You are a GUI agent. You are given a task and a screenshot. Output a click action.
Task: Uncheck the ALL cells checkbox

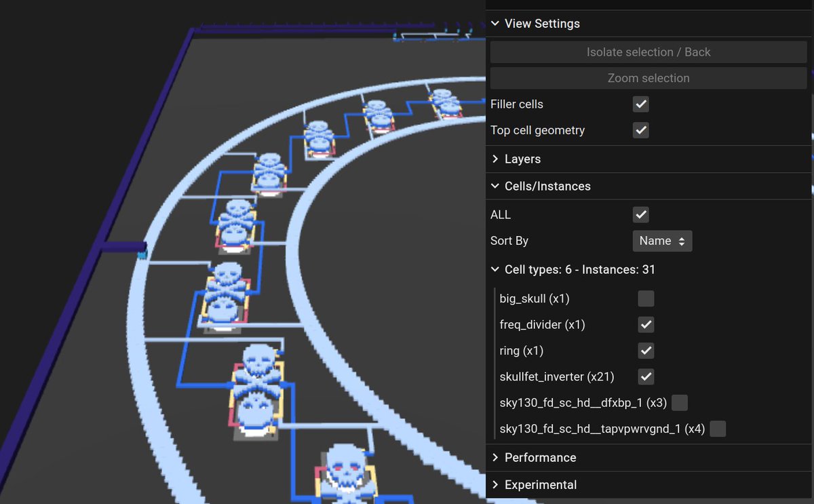[x=641, y=215]
